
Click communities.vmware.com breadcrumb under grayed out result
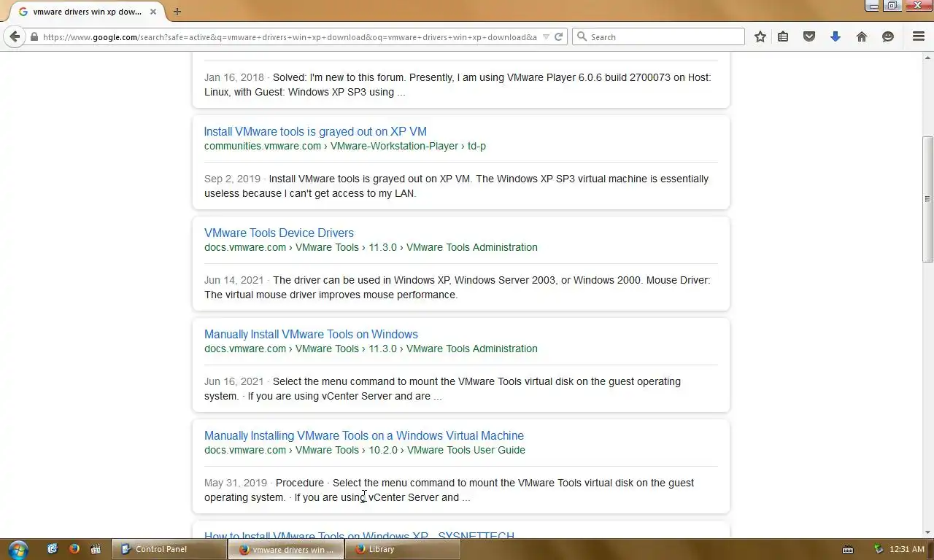pyautogui.click(x=345, y=146)
